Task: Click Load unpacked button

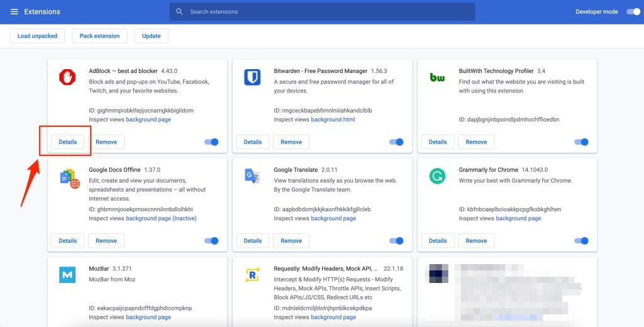Action: click(37, 36)
